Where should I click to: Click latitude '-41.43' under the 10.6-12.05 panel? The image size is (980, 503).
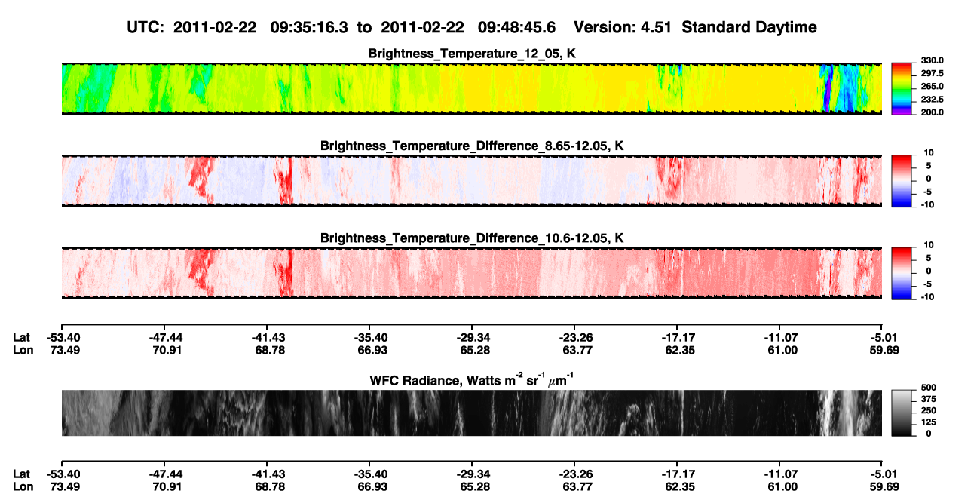266,338
